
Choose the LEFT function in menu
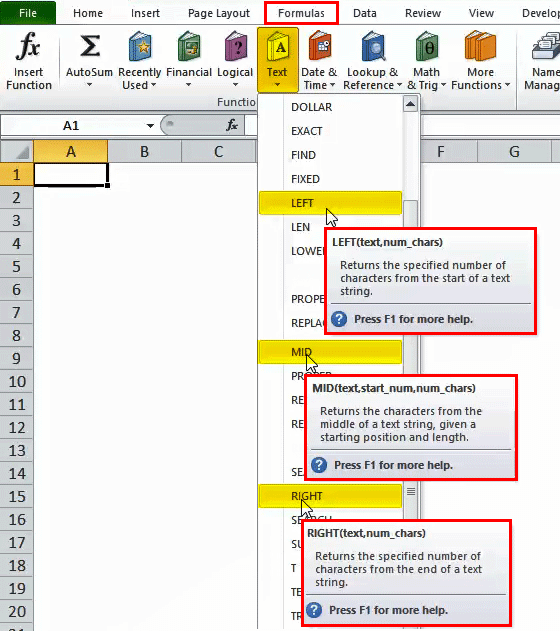pos(330,203)
